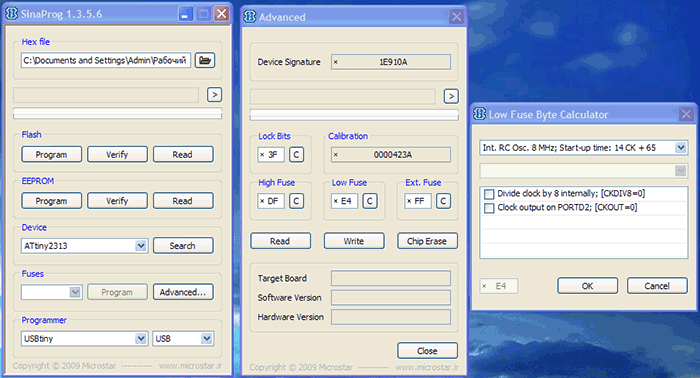The image size is (700, 378).
Task: Click Flash Program button
Action: 51,154
